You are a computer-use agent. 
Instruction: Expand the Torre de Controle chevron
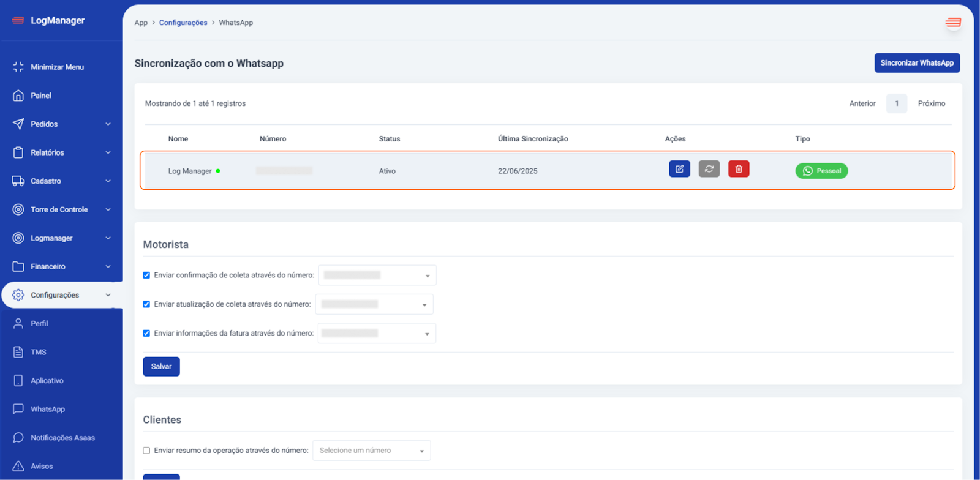[x=108, y=209]
